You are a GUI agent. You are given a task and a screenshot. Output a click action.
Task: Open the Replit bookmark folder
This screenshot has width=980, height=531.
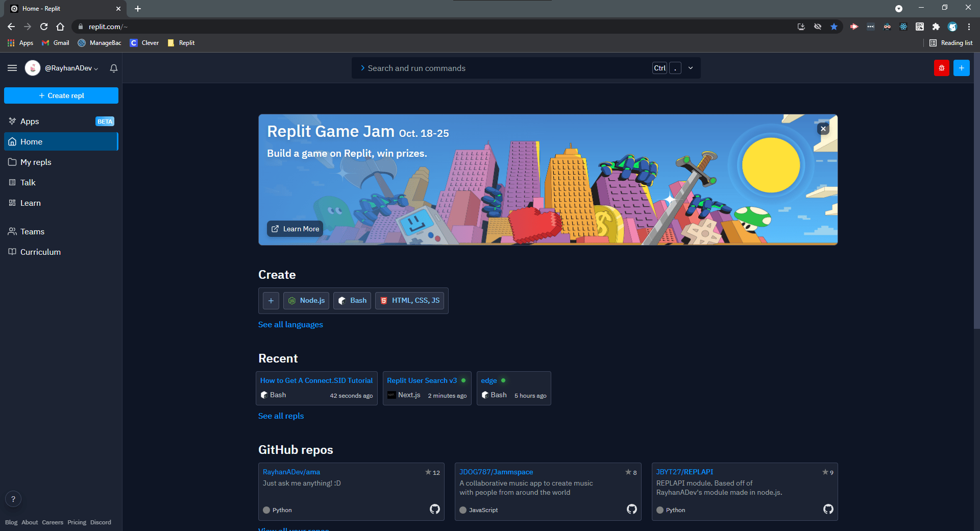tap(181, 43)
